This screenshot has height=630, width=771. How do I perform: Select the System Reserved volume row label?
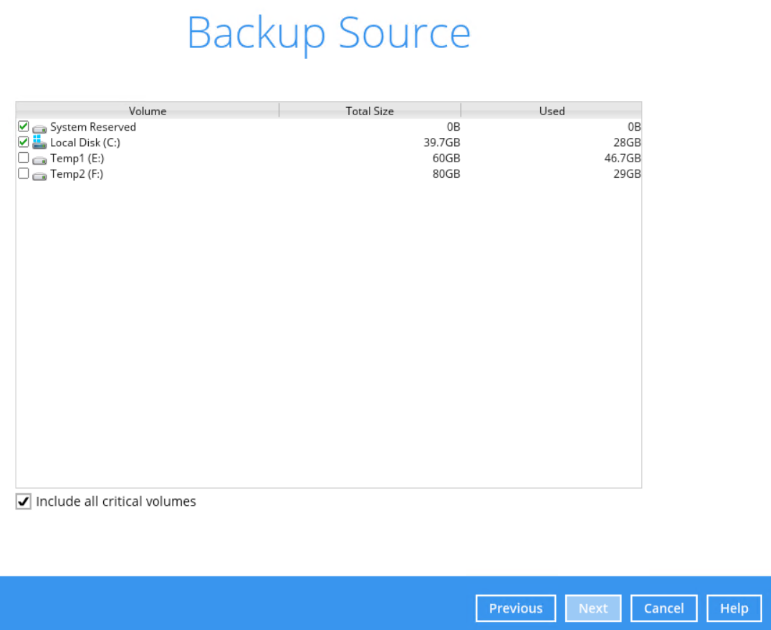(93, 127)
